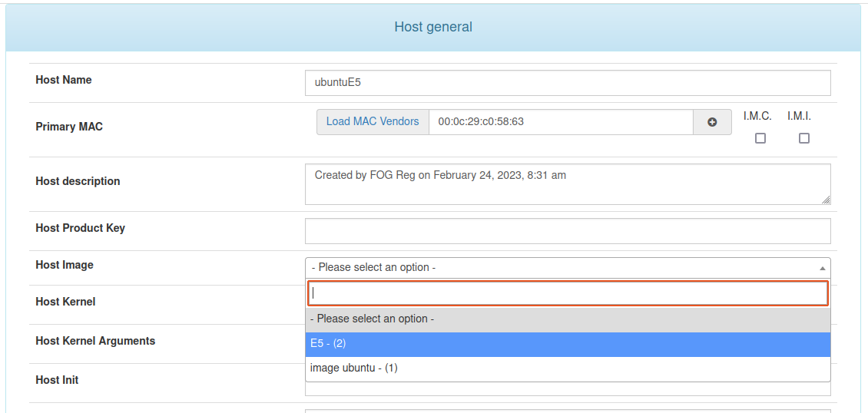The width and height of the screenshot is (868, 413).
Task: Focus the image search box in dropdown
Action: (x=568, y=293)
